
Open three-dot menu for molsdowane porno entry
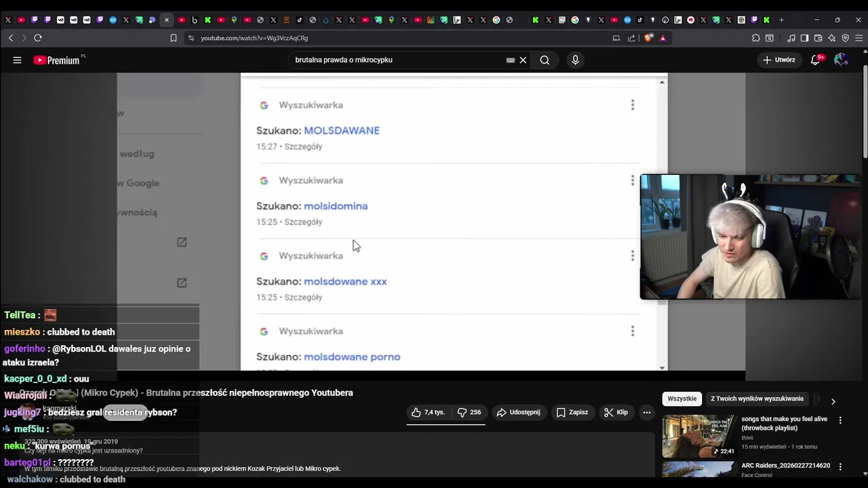tap(633, 331)
